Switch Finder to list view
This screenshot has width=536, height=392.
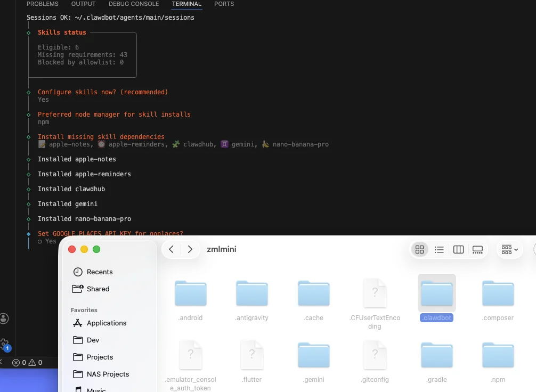(439, 249)
